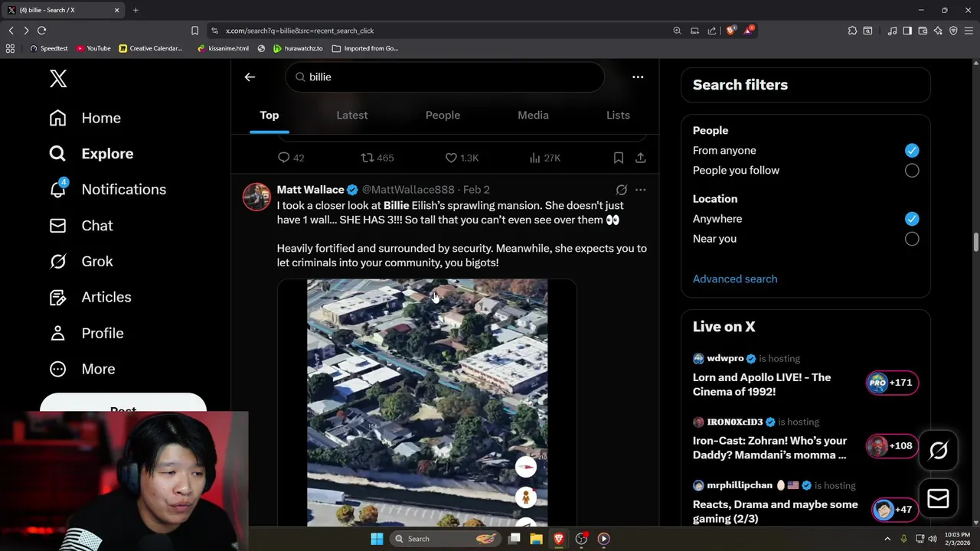The image size is (980, 551).
Task: Click Brave Shields lion icon
Action: 730,31
